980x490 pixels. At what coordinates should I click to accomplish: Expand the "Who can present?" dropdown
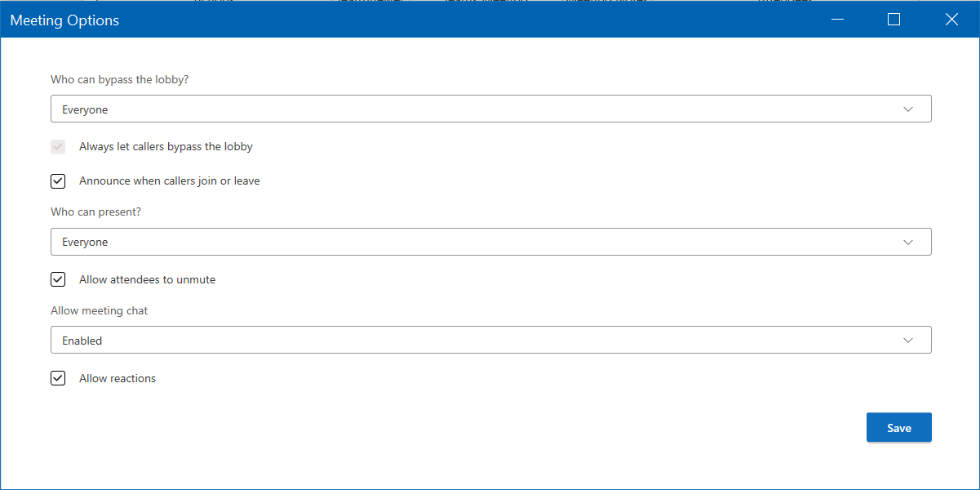[x=490, y=241]
